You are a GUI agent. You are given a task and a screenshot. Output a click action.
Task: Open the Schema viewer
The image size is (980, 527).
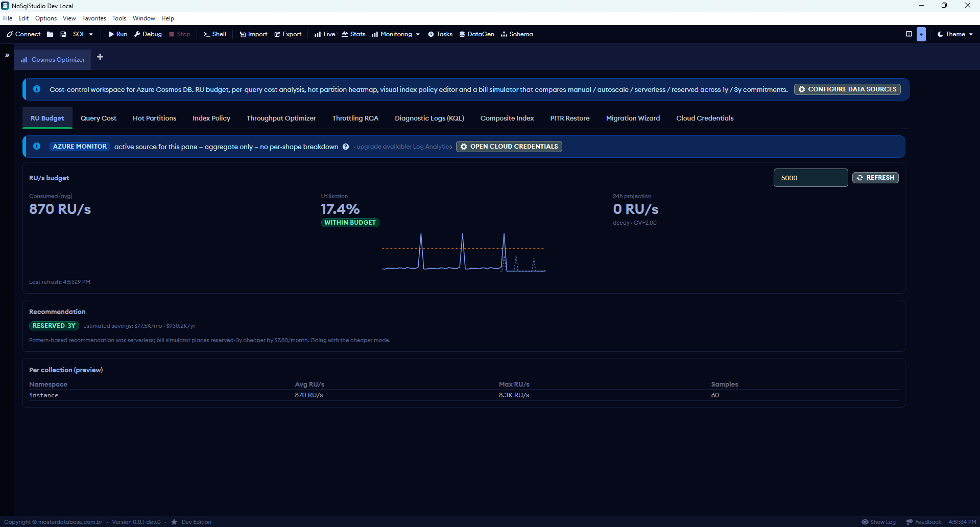pos(517,34)
